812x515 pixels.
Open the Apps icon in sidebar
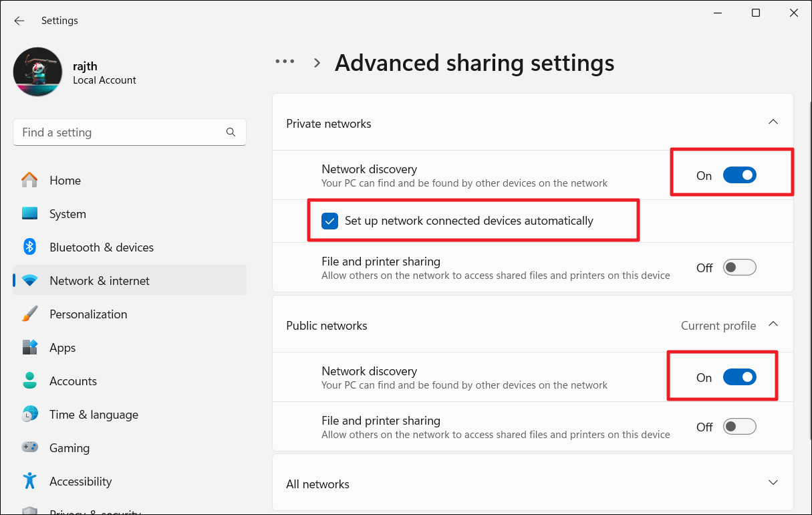point(29,348)
